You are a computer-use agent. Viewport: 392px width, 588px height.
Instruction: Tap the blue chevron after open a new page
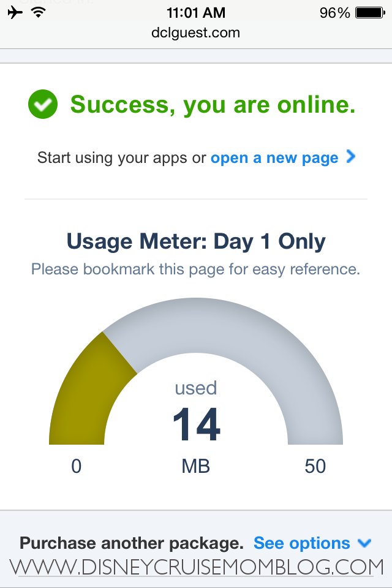pos(351,156)
